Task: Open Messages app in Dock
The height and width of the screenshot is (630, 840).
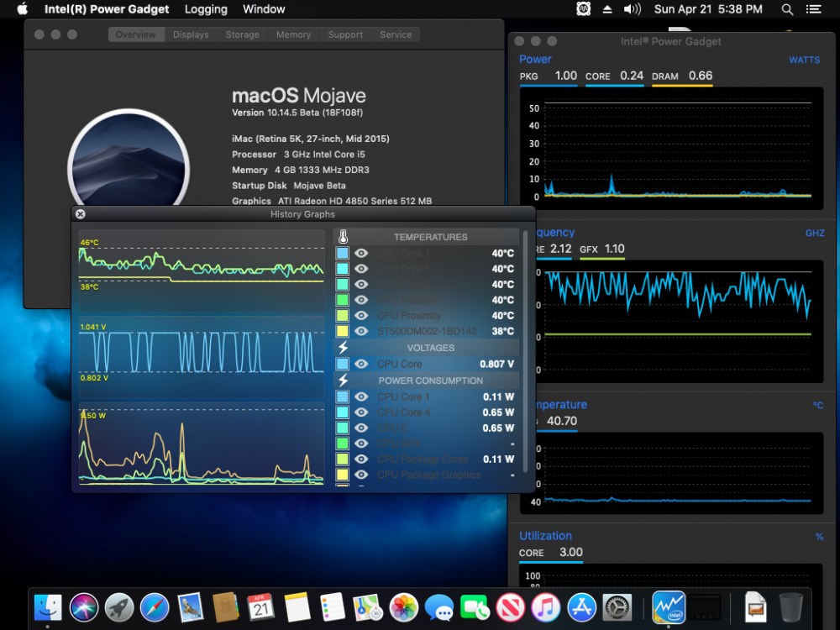Action: pos(438,607)
